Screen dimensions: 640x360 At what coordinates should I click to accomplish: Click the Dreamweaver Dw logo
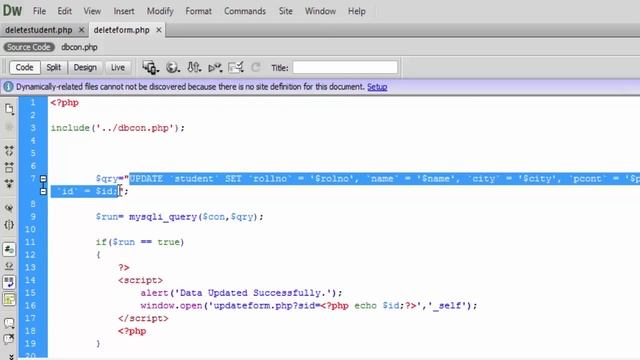(x=12, y=11)
